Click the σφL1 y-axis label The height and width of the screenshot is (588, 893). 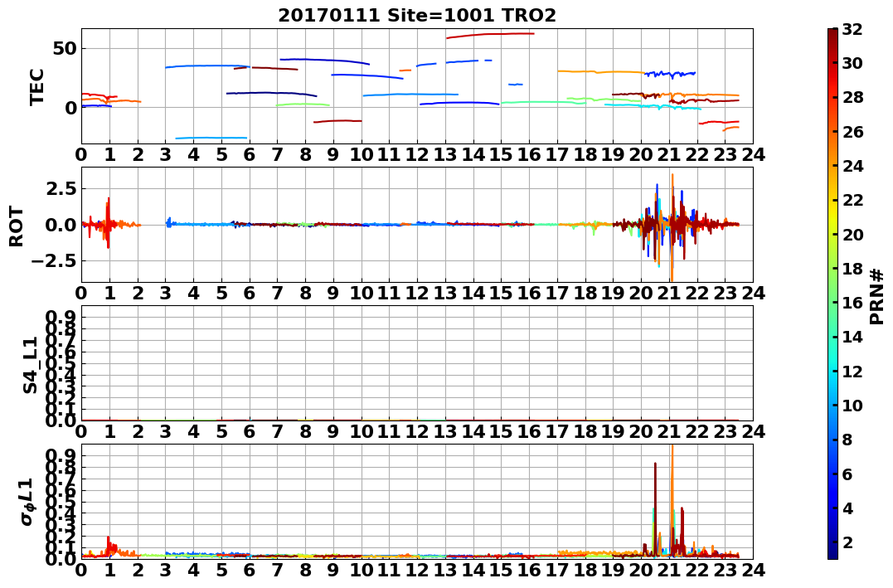pos(28,502)
